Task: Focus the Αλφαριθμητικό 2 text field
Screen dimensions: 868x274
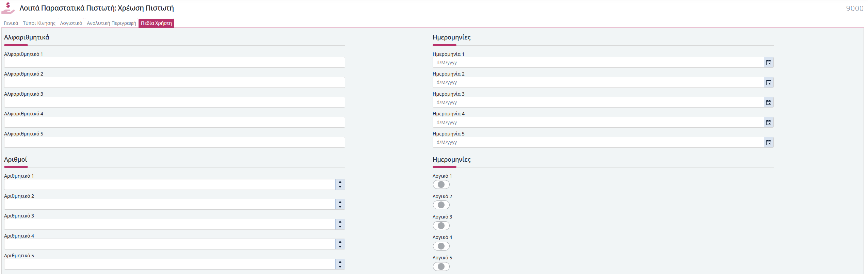Action: point(175,82)
